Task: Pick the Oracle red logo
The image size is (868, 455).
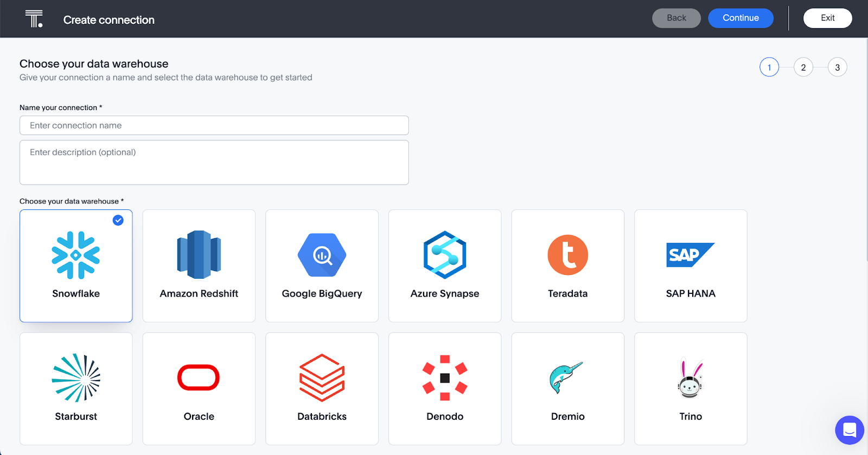Action: pos(199,377)
